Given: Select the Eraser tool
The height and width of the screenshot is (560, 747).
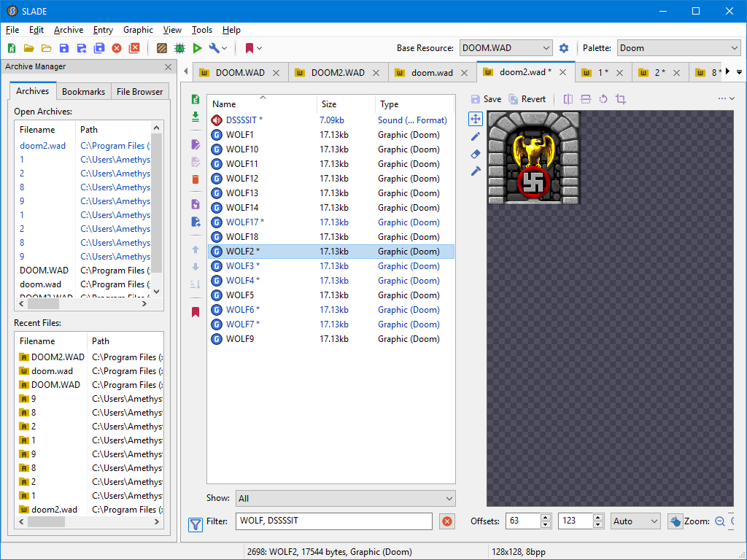Looking at the screenshot, I should point(476,154).
